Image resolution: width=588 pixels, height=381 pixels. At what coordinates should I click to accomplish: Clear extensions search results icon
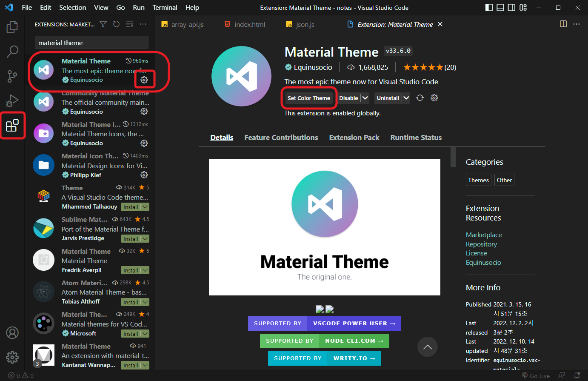(130, 24)
